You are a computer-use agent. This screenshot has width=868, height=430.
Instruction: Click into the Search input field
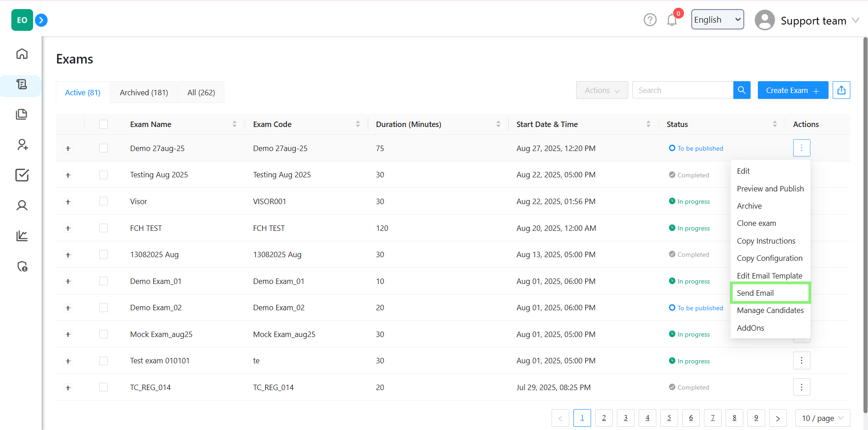(682, 90)
